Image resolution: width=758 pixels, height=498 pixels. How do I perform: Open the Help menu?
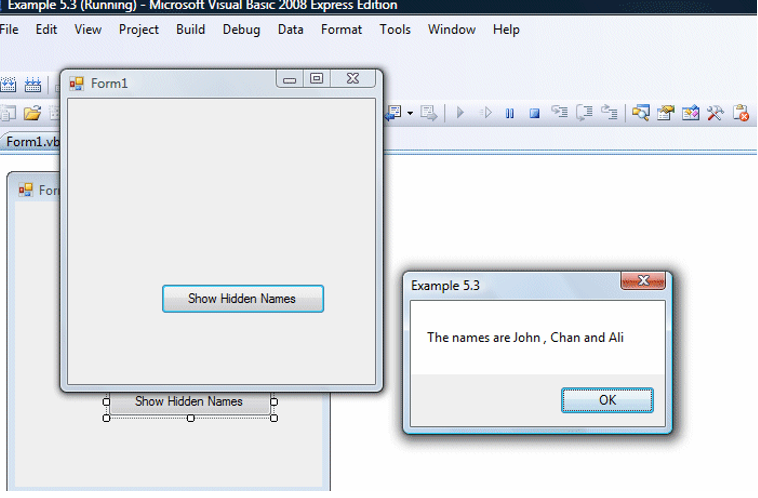point(506,29)
